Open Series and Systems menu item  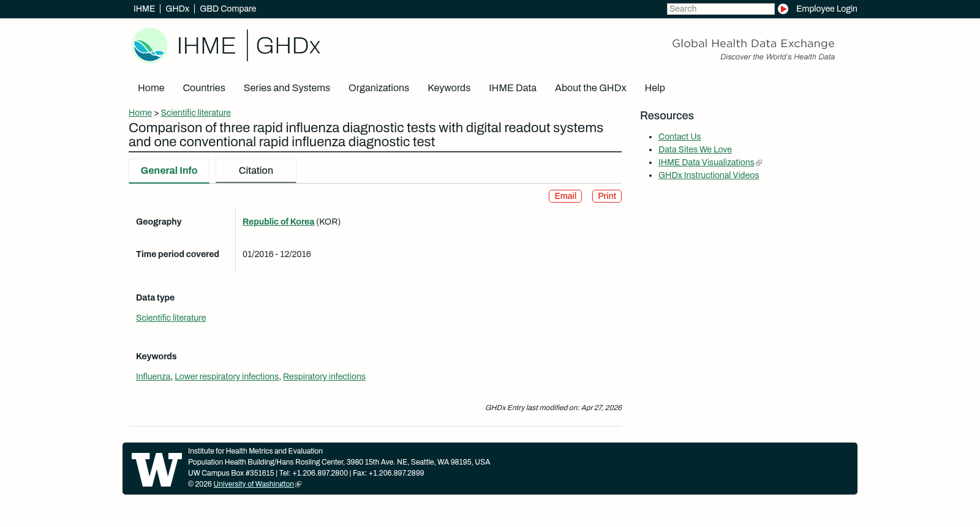coord(287,88)
